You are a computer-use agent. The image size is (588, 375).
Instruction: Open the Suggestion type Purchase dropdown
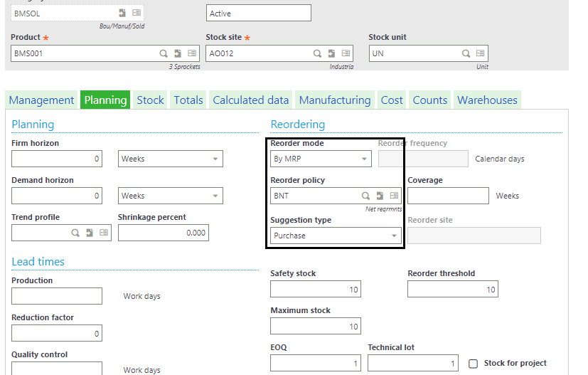point(336,236)
